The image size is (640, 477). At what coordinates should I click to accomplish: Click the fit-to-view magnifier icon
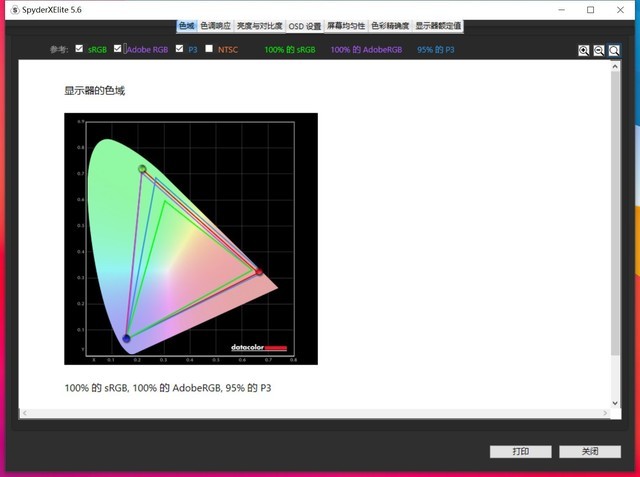[614, 51]
